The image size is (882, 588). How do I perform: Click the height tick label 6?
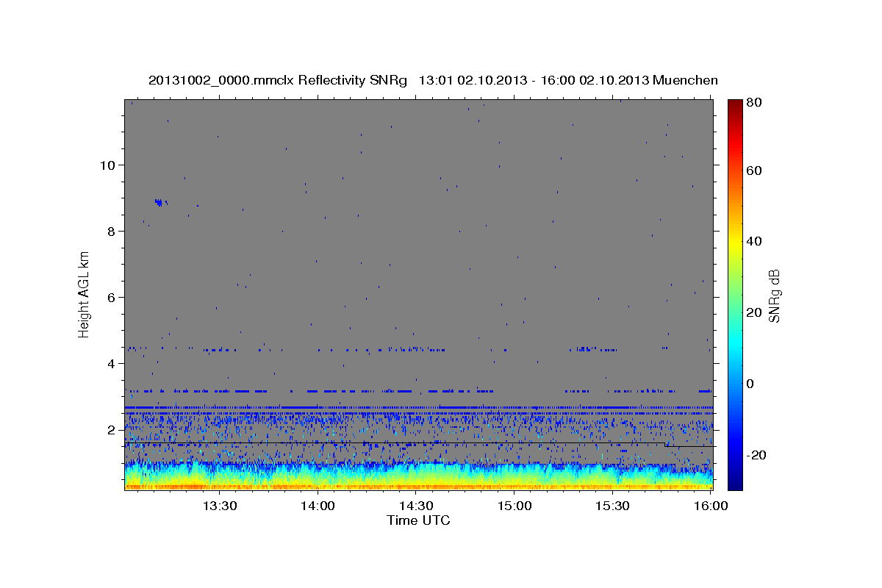point(112,297)
